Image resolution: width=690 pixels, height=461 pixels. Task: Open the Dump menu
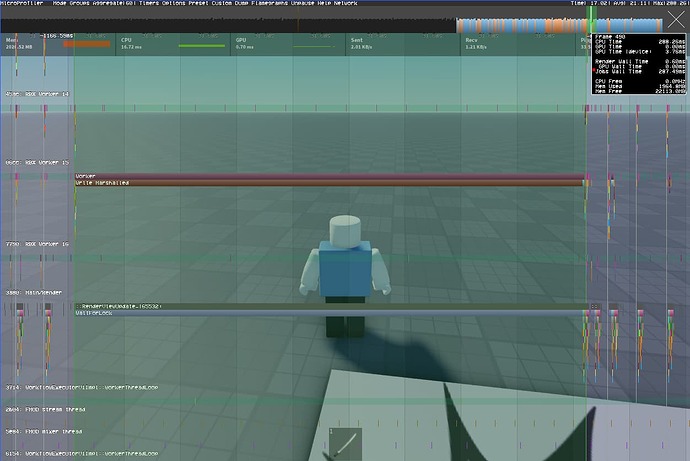pos(241,3)
